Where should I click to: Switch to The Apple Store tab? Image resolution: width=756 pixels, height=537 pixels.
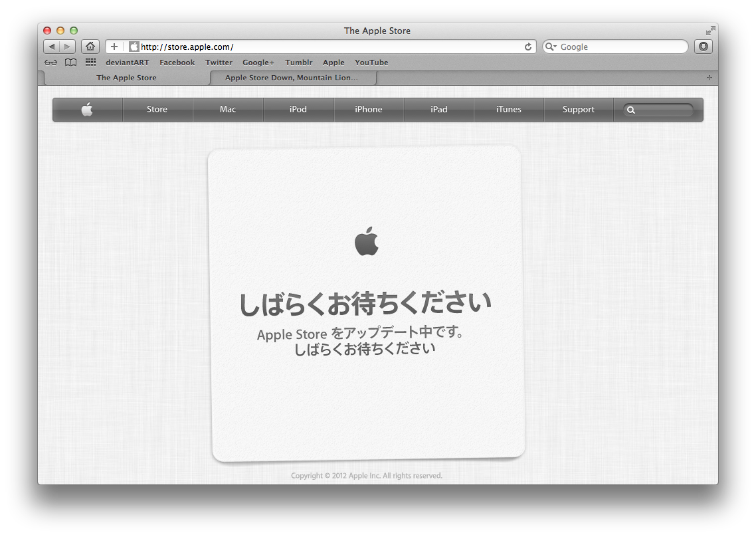coord(126,78)
